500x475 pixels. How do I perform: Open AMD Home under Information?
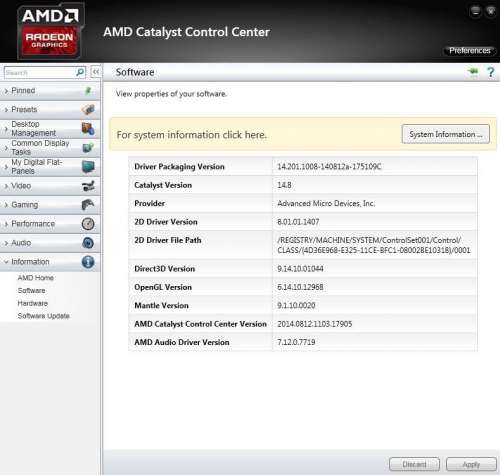pyautogui.click(x=35, y=278)
